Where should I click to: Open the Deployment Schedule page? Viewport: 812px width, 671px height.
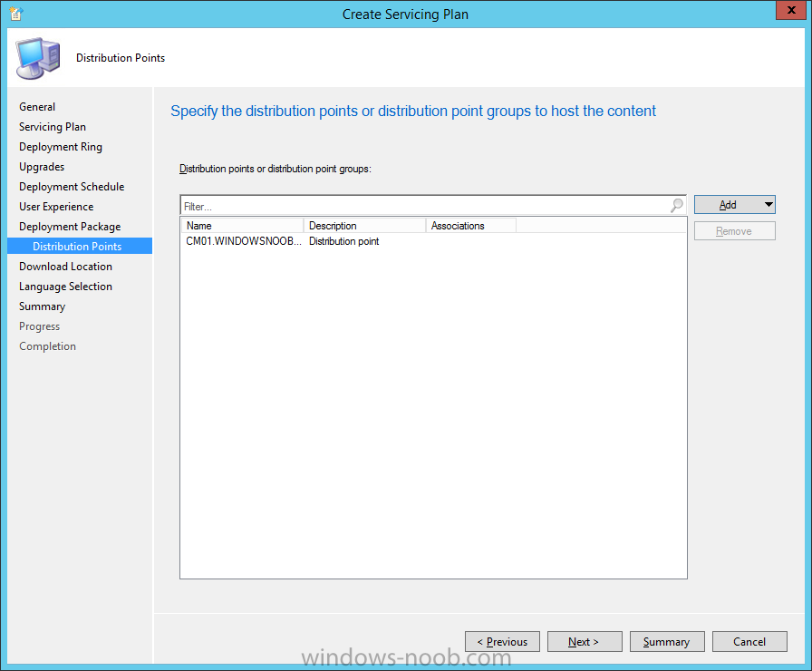tap(72, 187)
